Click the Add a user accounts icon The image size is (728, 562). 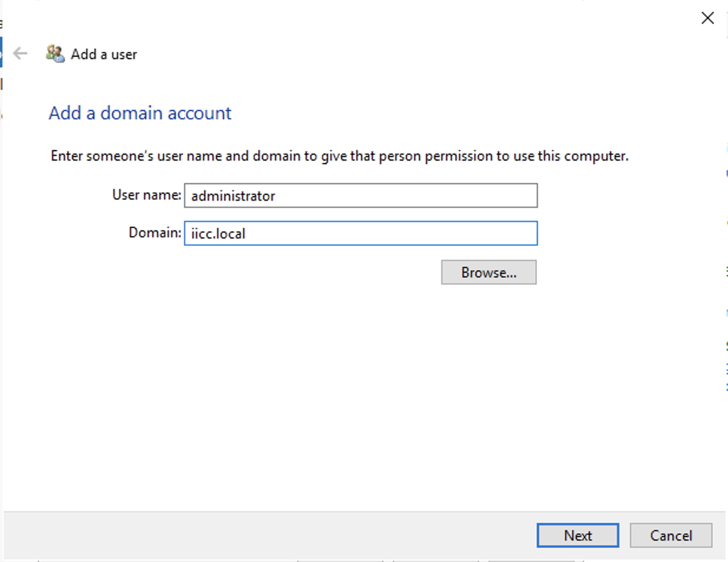coord(55,54)
